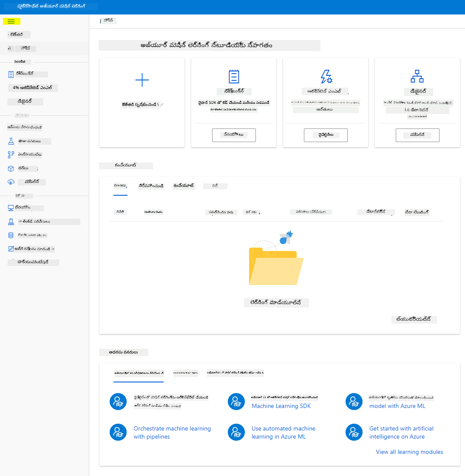Screen dimensions: 465x476
Task: Open the Notebooks clipboard icon card
Action: (234, 77)
